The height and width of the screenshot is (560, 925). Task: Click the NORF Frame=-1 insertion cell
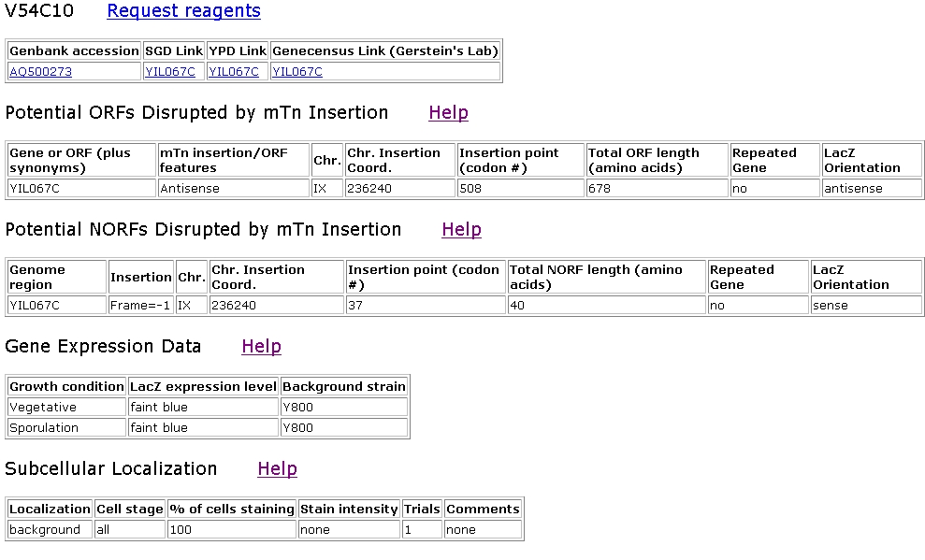(141, 305)
